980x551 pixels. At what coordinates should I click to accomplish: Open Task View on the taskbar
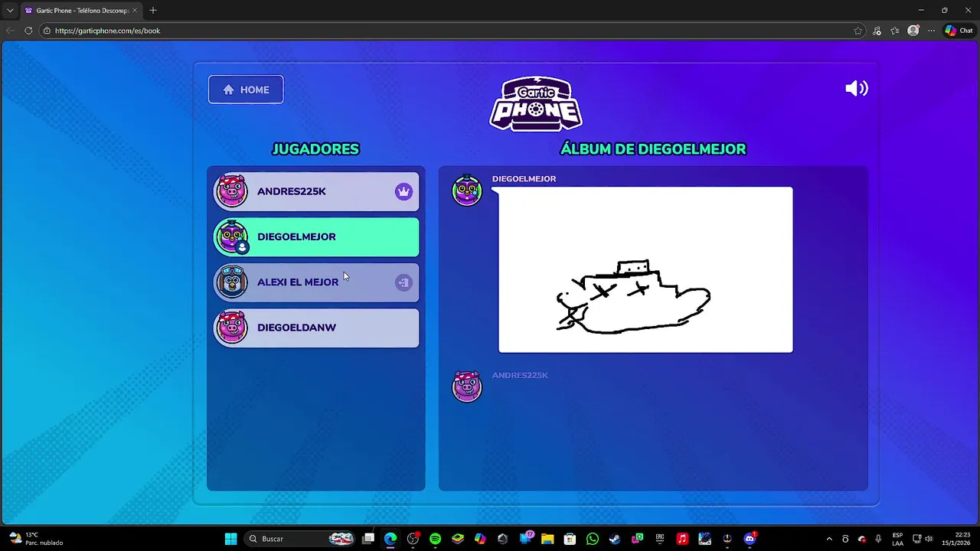(368, 539)
